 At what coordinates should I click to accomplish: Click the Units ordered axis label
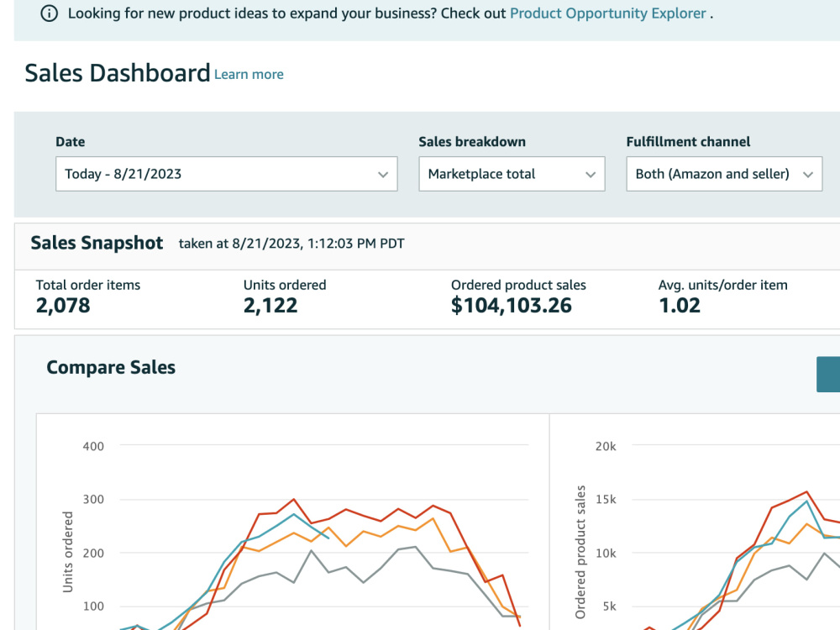tap(67, 552)
